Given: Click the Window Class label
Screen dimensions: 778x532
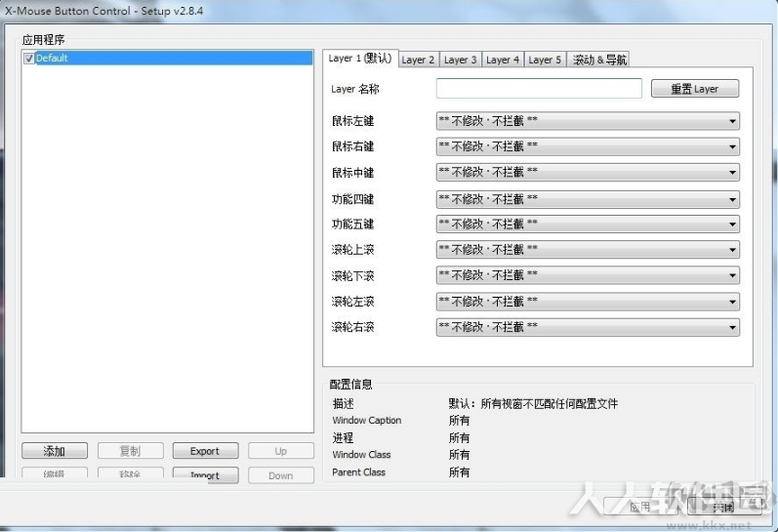Looking at the screenshot, I should click(x=361, y=455).
